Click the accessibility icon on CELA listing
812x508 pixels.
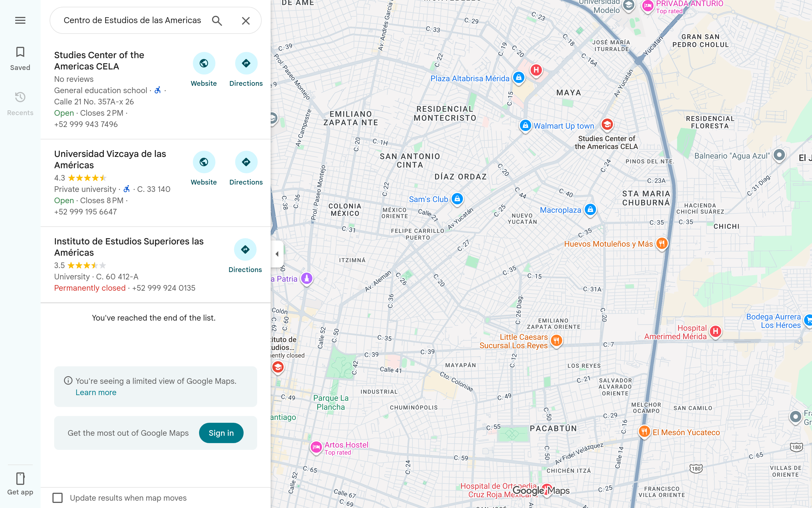tap(158, 90)
